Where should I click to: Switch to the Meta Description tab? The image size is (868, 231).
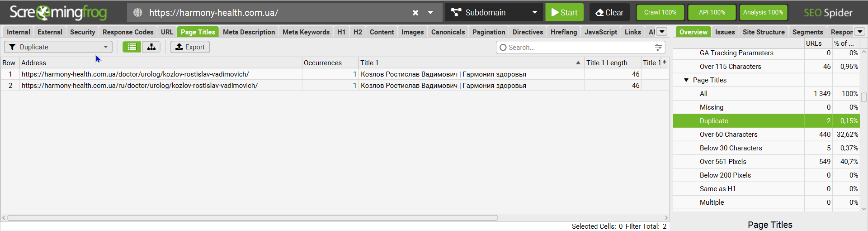[249, 32]
